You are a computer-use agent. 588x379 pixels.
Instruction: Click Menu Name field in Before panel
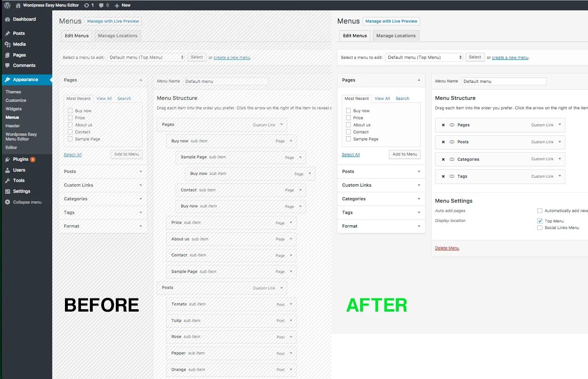point(226,81)
